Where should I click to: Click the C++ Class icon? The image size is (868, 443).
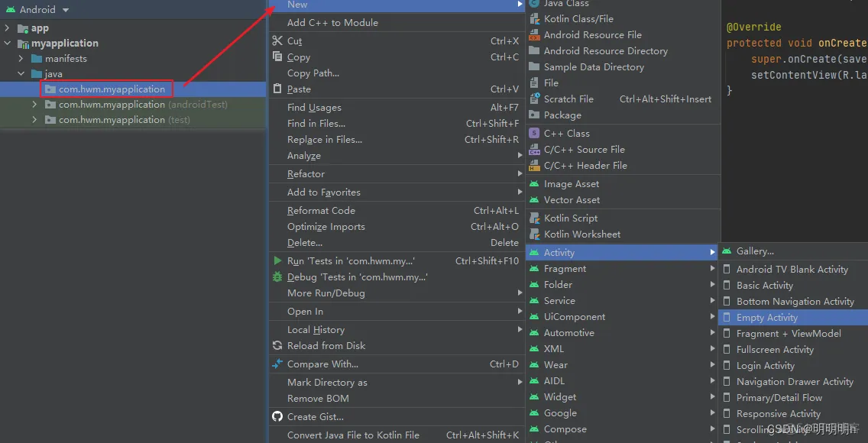(x=534, y=134)
